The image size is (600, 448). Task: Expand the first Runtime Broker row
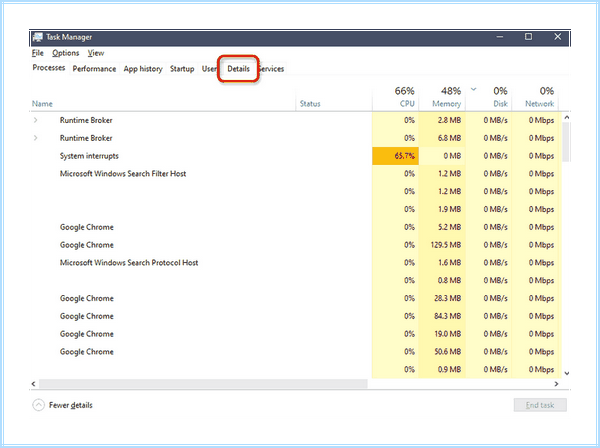(x=36, y=120)
